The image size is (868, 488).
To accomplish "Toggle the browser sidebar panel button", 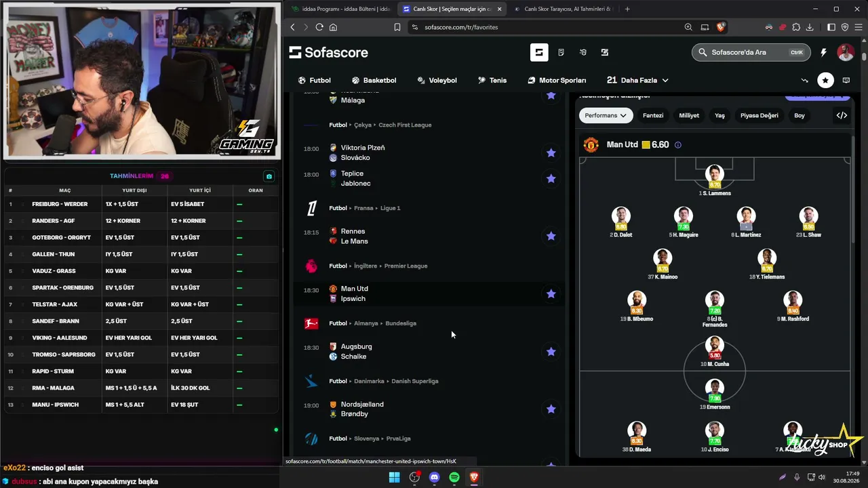I will 831,27.
